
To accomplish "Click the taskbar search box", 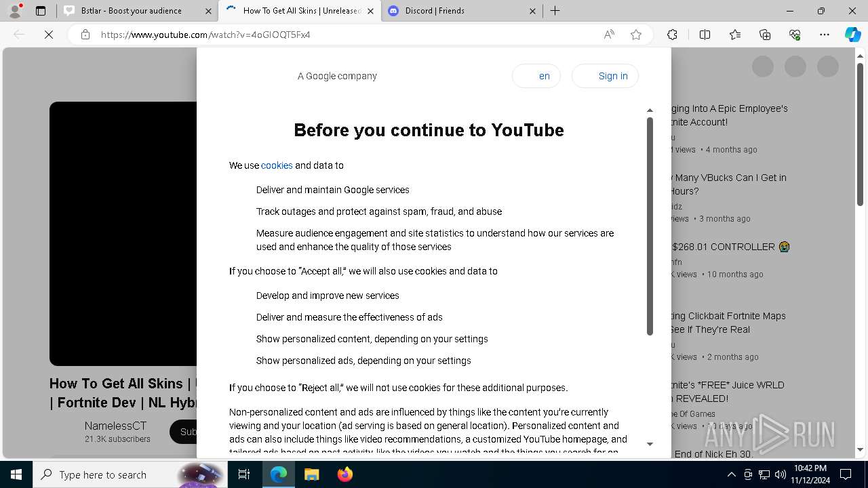I will click(129, 474).
